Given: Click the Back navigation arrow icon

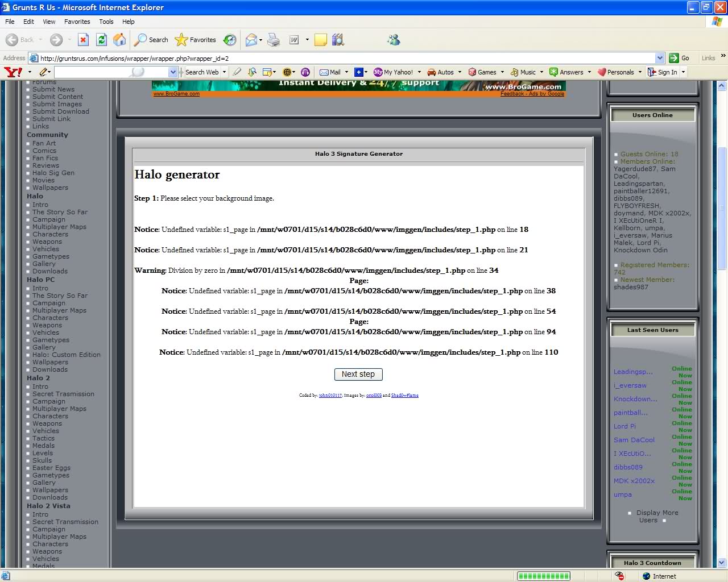Looking at the screenshot, I should pos(12,40).
